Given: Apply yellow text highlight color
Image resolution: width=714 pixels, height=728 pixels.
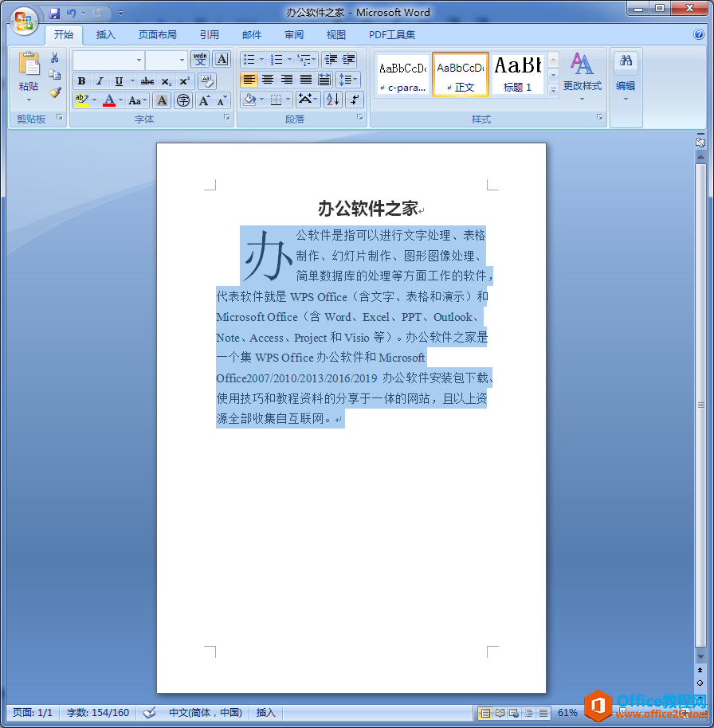Looking at the screenshot, I should pyautogui.click(x=82, y=100).
